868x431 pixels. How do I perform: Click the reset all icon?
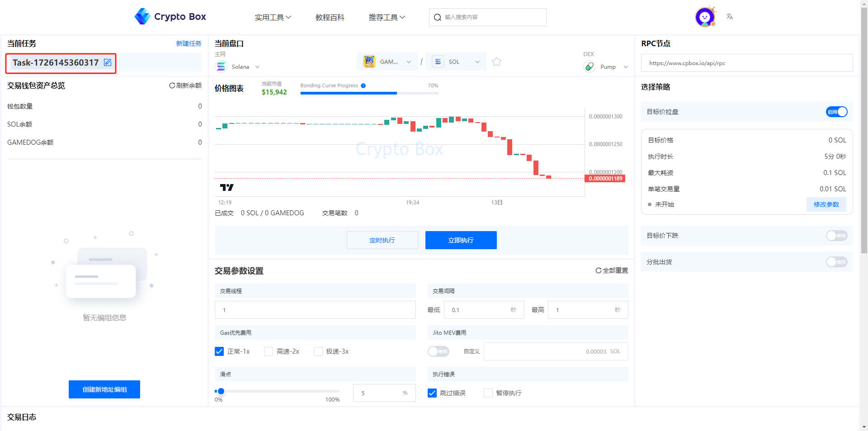[598, 270]
